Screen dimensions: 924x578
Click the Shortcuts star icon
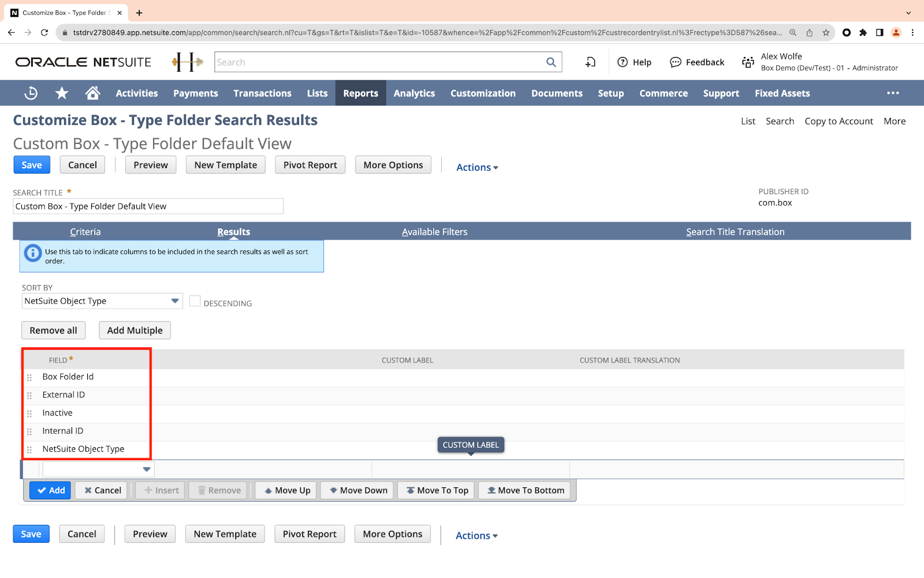click(62, 93)
